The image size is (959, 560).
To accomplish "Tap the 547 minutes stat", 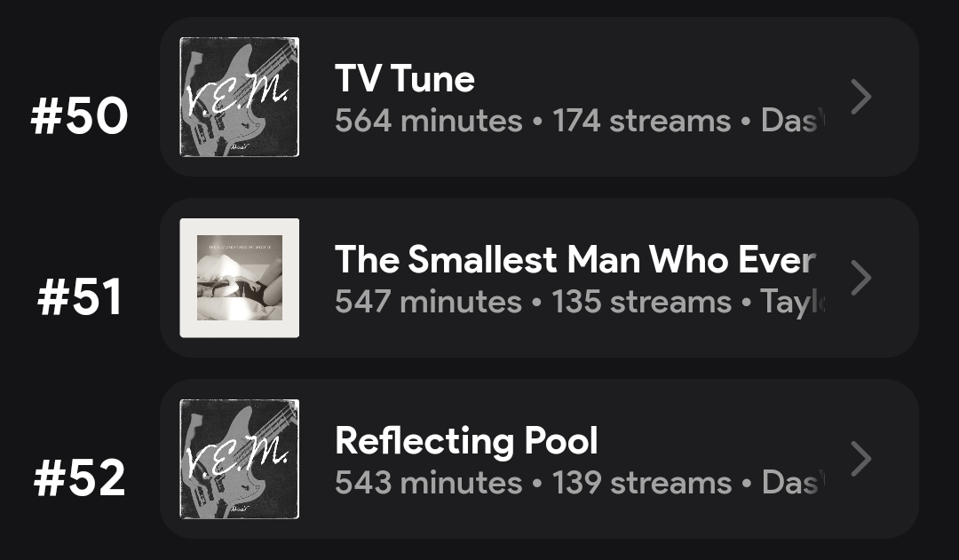I will click(x=428, y=302).
